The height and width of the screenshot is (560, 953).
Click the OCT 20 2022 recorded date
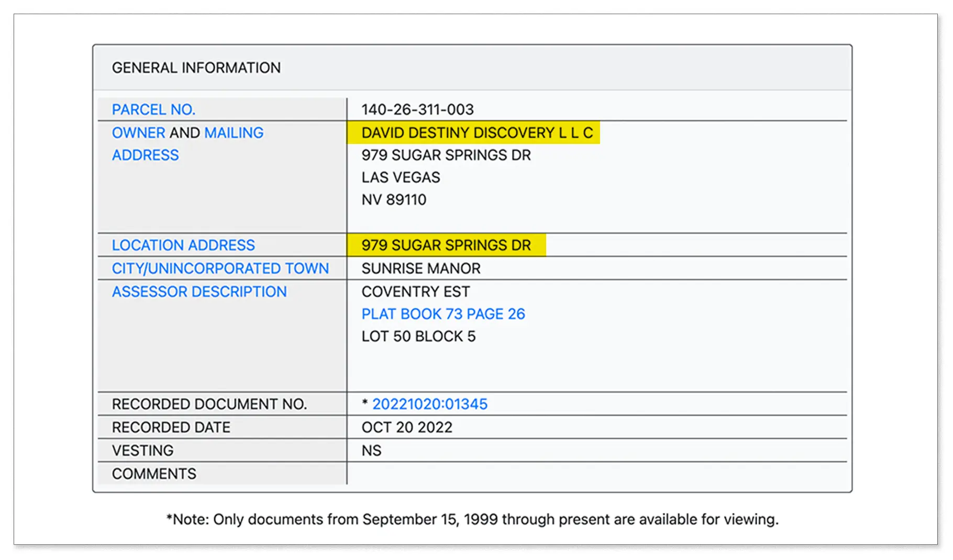click(407, 428)
